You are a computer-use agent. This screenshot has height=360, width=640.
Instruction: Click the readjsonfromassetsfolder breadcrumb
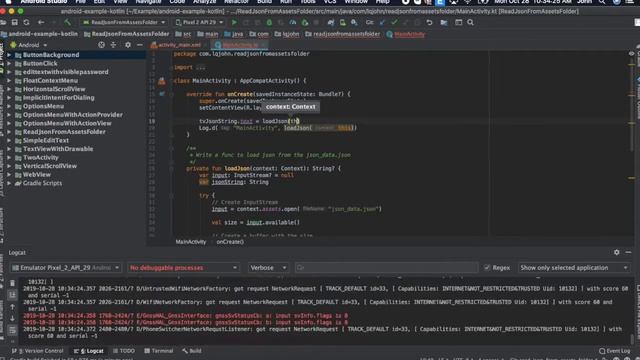[x=342, y=34]
